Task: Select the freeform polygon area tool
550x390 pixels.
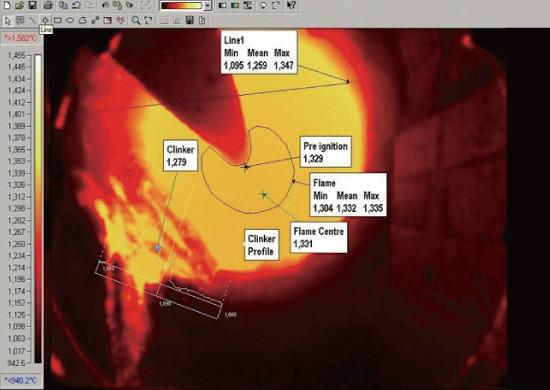Action: tap(82, 20)
